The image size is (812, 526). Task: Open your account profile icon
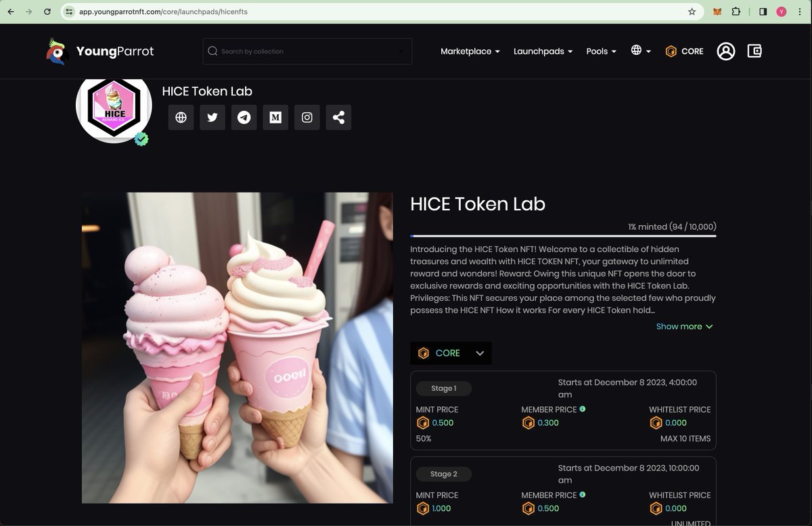click(725, 51)
